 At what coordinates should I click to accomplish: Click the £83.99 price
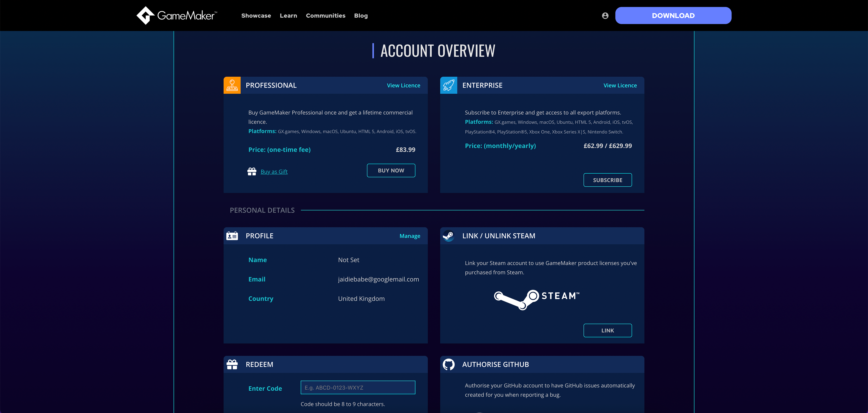(405, 150)
